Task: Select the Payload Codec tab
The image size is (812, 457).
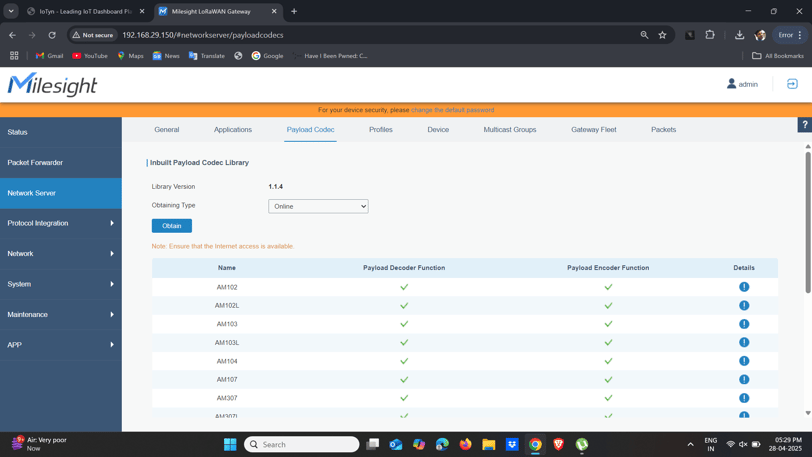Action: (x=310, y=130)
